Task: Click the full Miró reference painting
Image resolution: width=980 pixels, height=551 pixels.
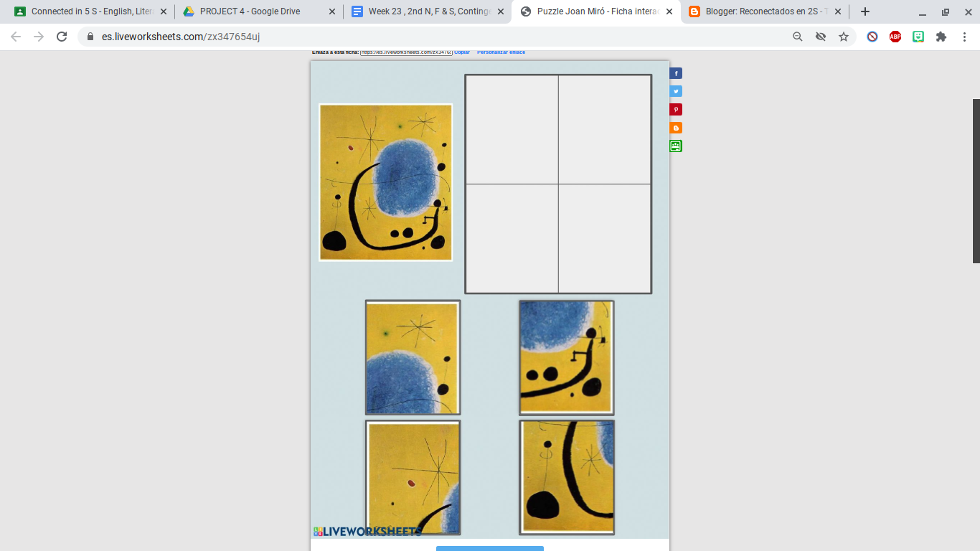Action: (385, 182)
